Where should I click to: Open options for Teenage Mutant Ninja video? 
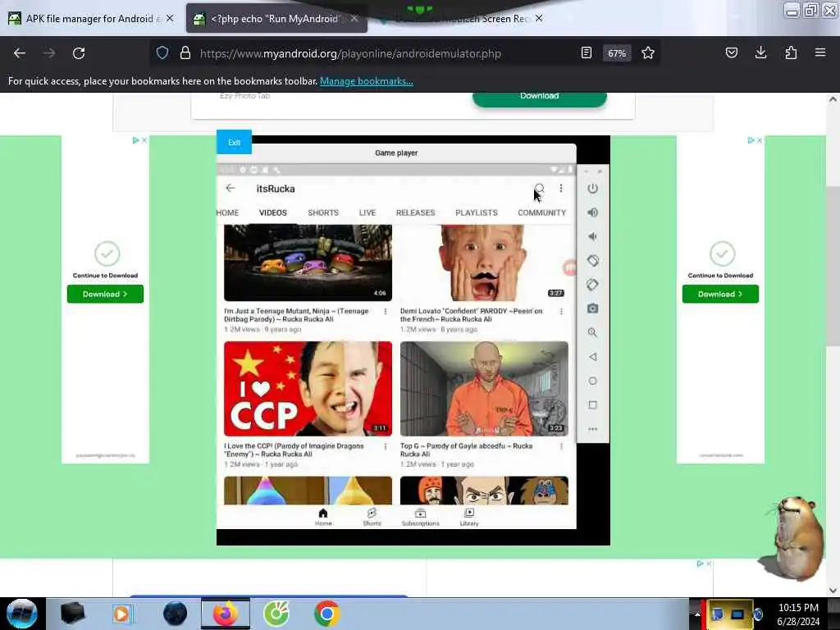[x=386, y=311]
